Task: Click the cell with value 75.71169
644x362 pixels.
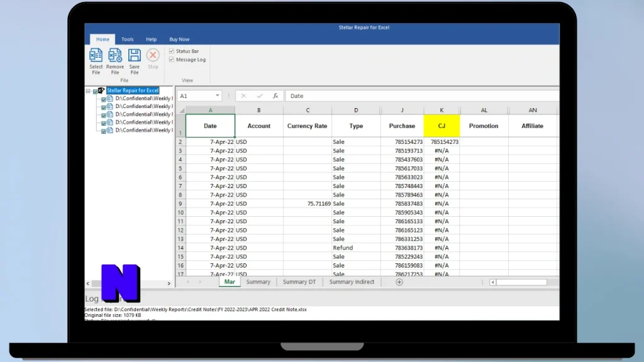Action: [x=307, y=204]
